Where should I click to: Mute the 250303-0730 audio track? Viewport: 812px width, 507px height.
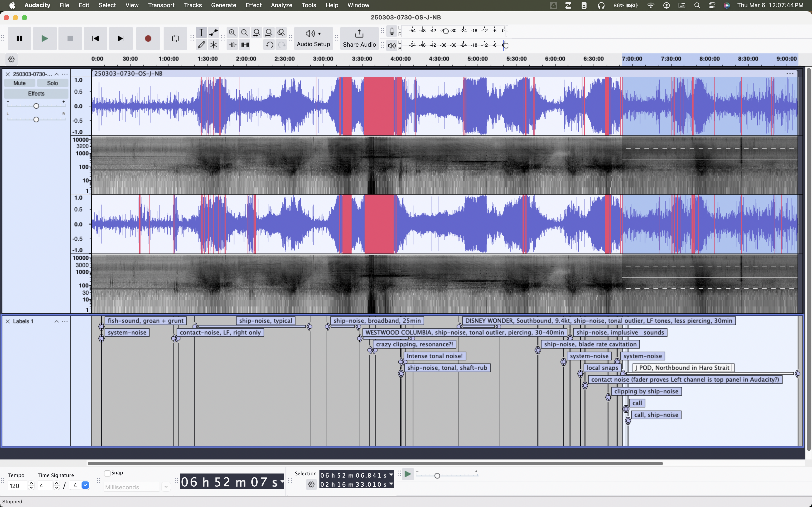pyautogui.click(x=19, y=83)
